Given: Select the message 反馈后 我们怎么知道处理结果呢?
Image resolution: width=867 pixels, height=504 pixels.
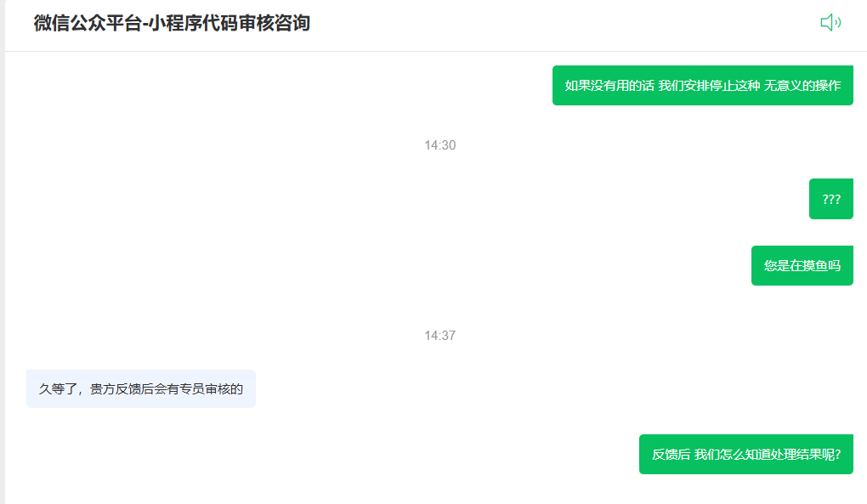Looking at the screenshot, I should 746,454.
